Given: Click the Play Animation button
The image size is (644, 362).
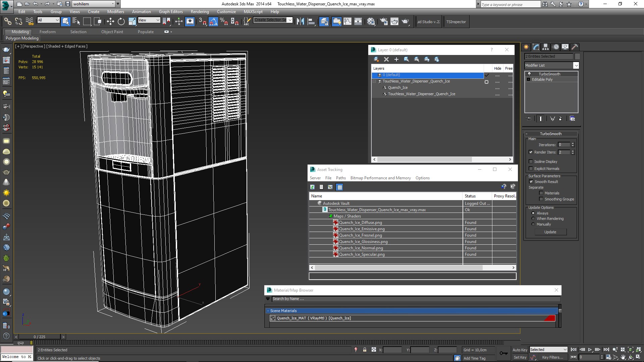Looking at the screenshot, I should (x=590, y=350).
